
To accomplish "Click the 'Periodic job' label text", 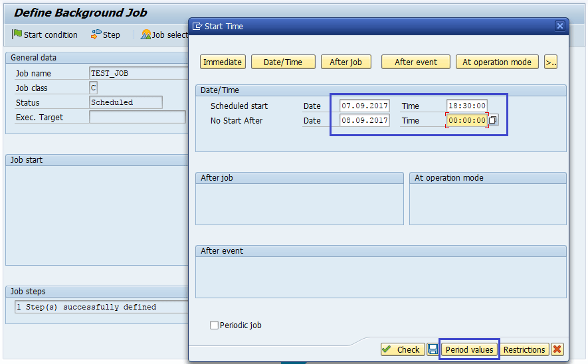I will click(241, 325).
